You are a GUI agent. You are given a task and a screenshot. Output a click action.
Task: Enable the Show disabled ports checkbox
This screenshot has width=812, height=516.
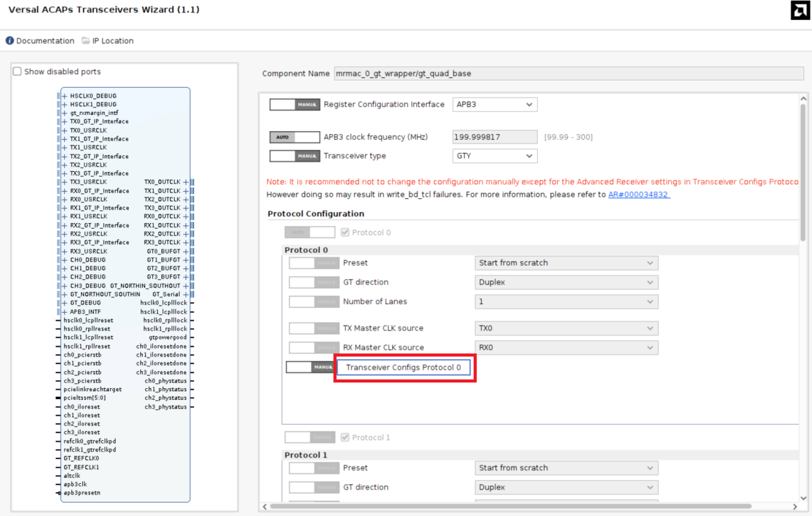[x=17, y=72]
